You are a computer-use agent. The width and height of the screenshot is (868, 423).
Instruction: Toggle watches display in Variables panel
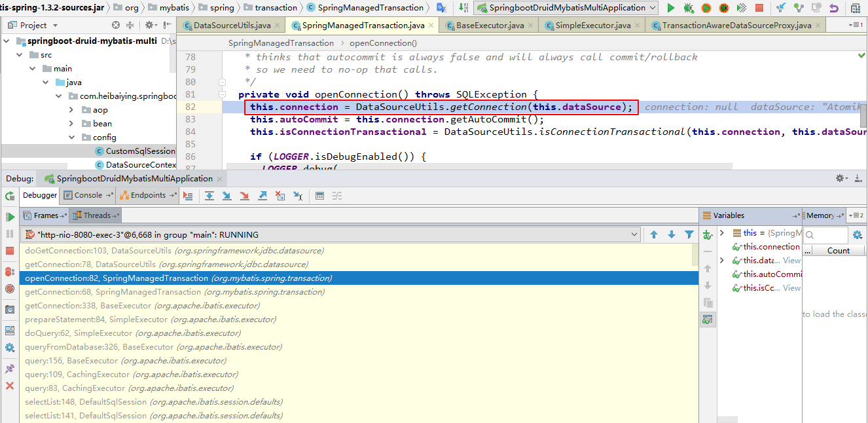click(708, 320)
